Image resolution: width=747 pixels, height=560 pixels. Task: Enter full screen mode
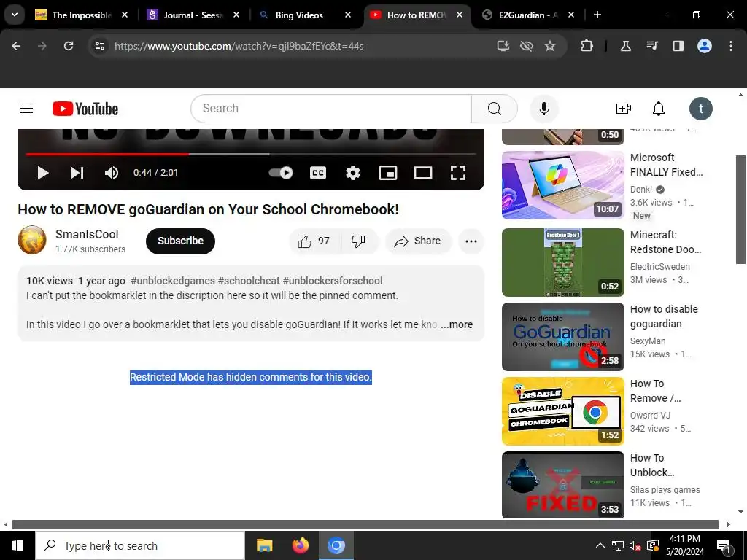pos(458,172)
